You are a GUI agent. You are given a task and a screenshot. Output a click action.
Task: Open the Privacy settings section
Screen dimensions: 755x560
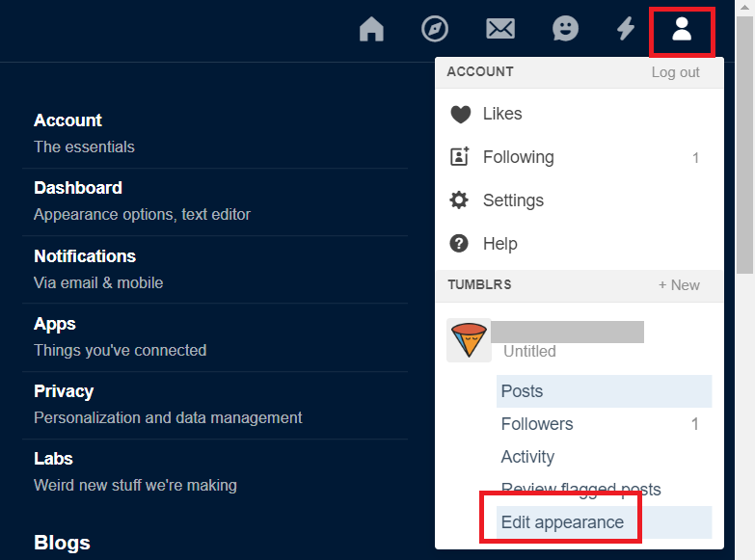coord(215,405)
